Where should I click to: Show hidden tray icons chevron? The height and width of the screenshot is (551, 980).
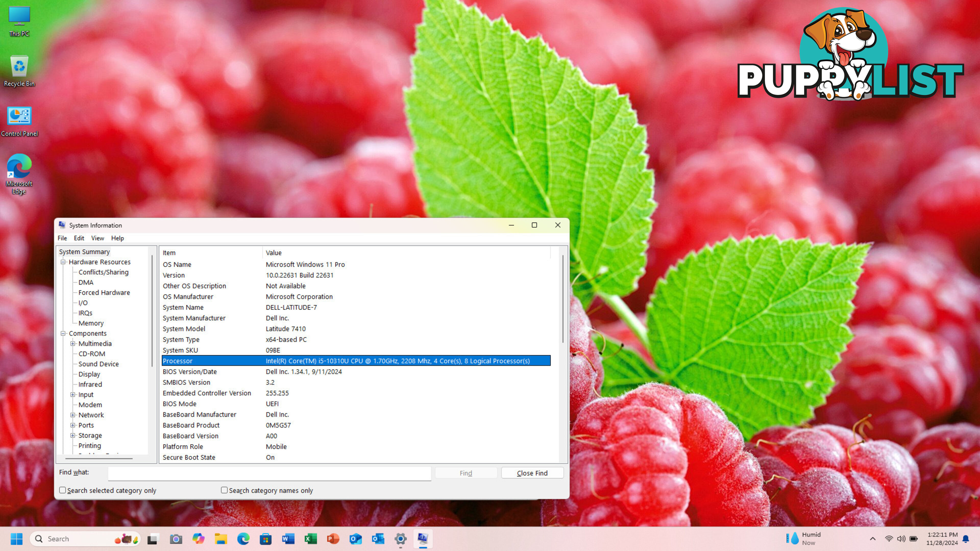pyautogui.click(x=873, y=539)
